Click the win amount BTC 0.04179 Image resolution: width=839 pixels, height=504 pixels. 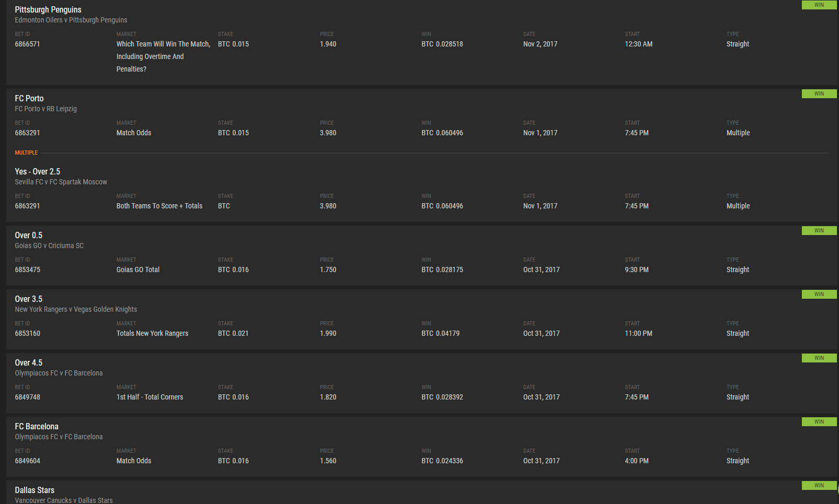coord(440,333)
